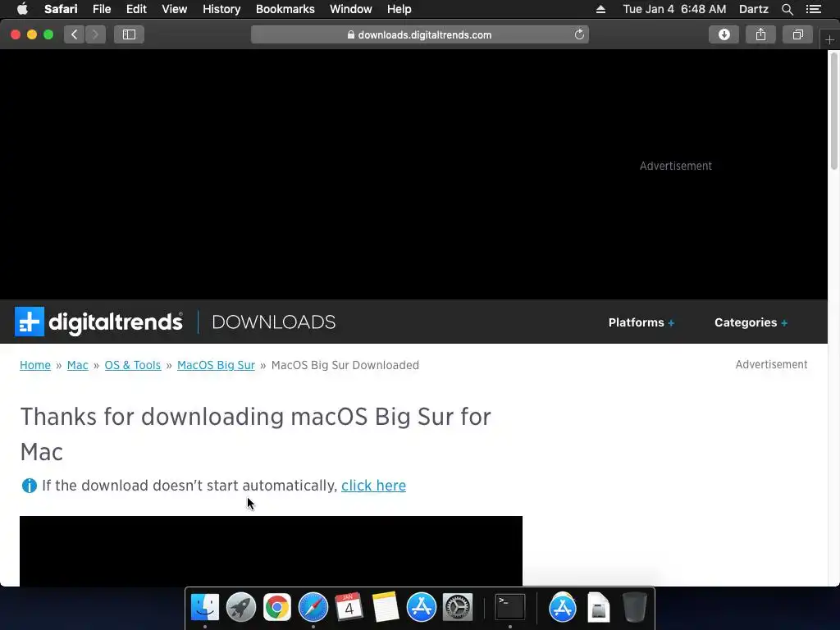Open the disk image file in the Dock
This screenshot has height=630, width=840.
[598, 608]
